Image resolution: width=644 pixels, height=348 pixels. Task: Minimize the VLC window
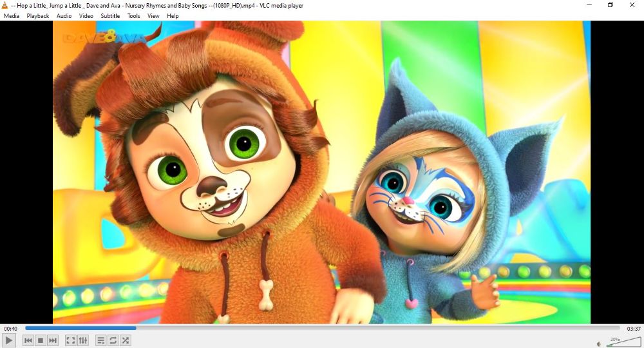(589, 5)
